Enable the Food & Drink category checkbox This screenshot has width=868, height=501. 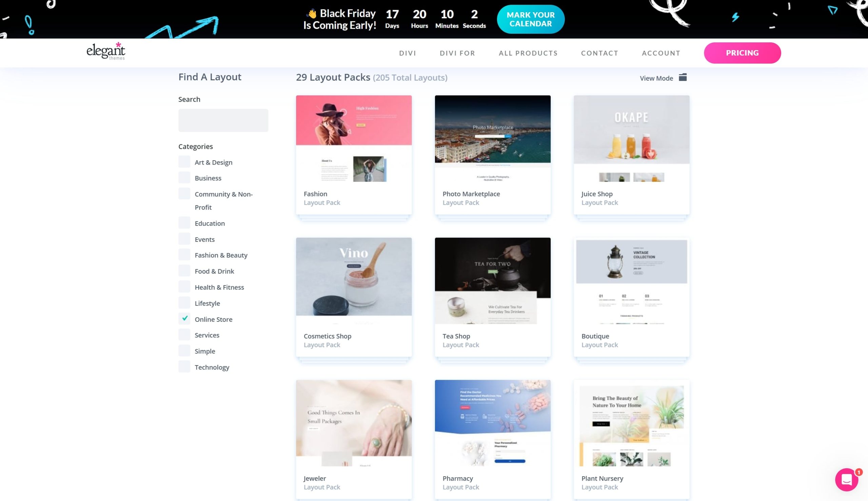(184, 271)
